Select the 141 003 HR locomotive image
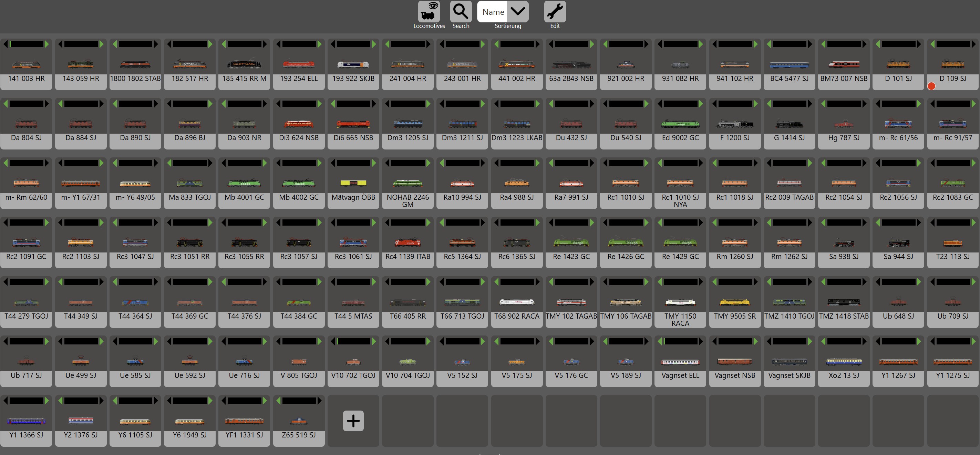This screenshot has width=980, height=455. pos(26,65)
